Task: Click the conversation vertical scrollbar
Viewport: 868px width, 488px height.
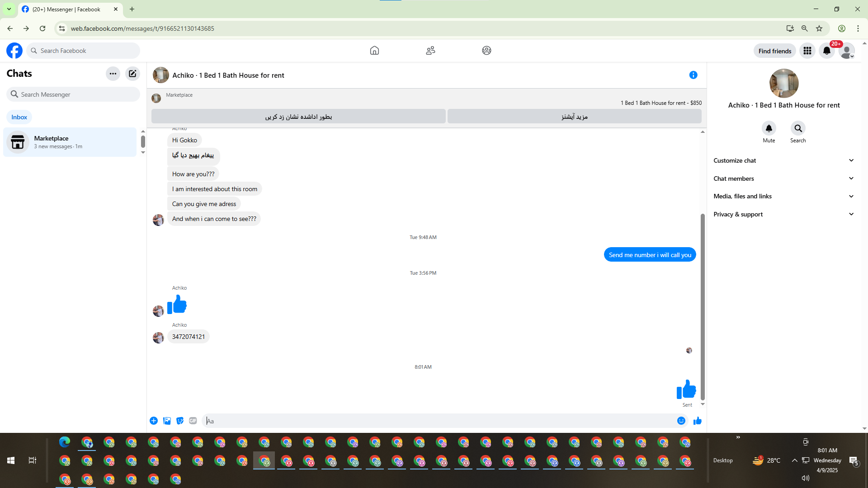Action: pyautogui.click(x=703, y=307)
